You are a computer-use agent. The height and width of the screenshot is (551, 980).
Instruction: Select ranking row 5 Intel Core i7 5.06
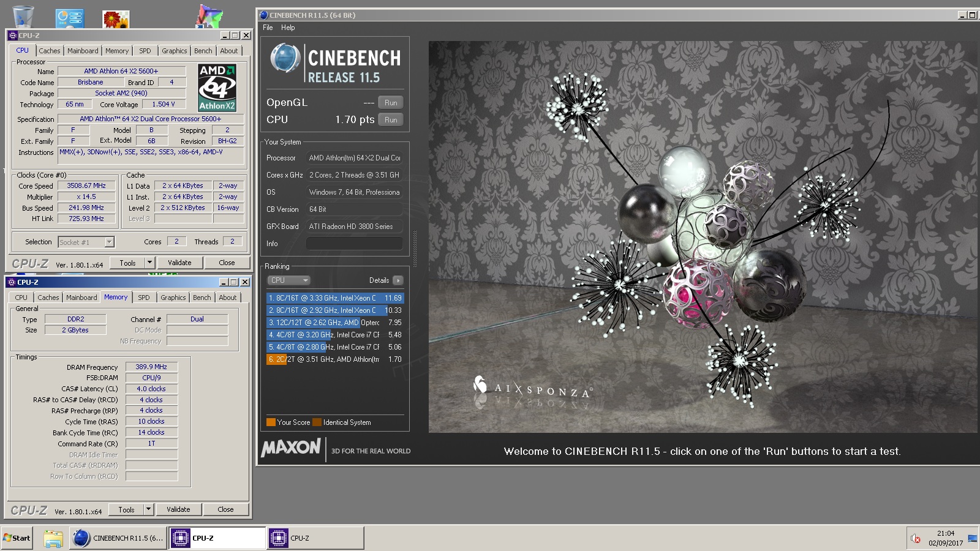tap(335, 347)
